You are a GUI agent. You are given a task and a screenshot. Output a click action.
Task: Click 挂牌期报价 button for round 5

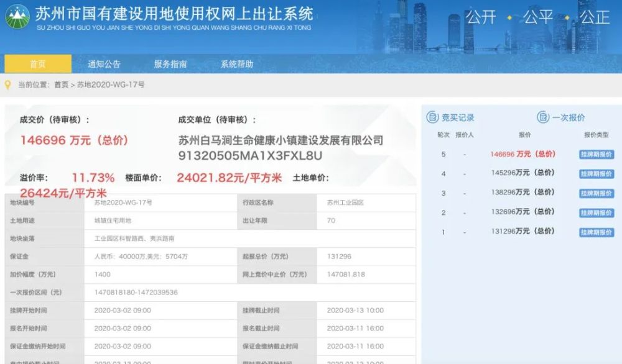tap(596, 155)
